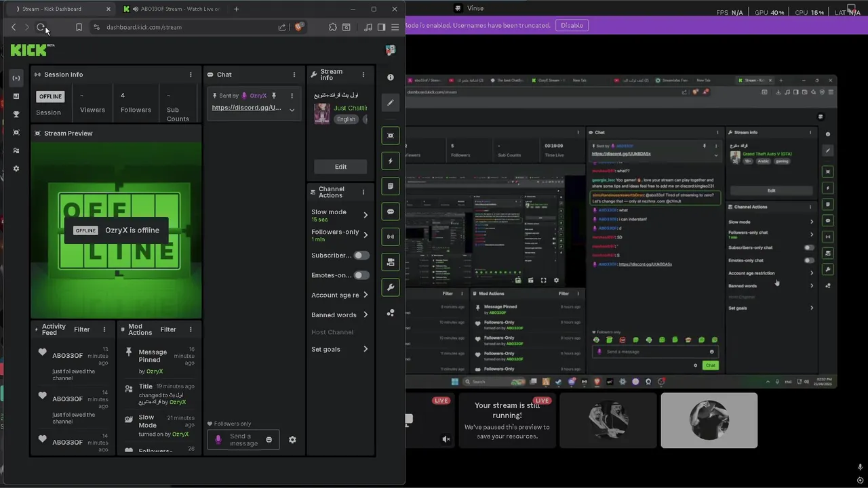
Task: Open Chat panel kebab menu
Action: coord(294,75)
